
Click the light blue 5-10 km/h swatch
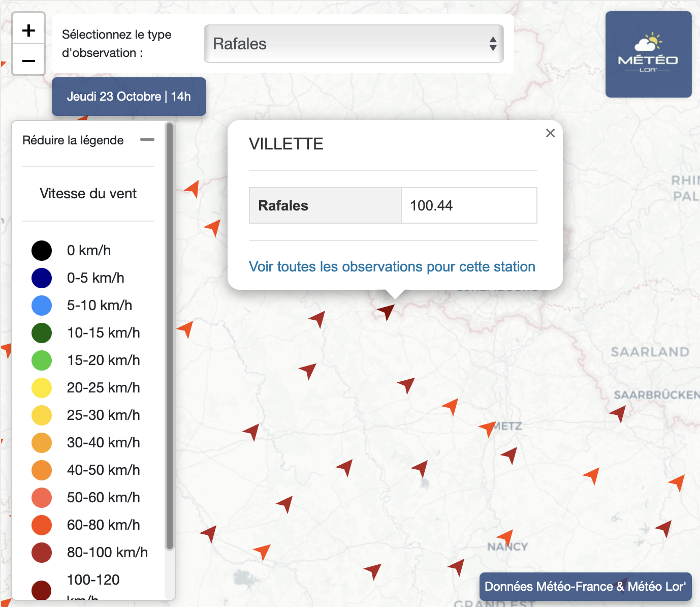[42, 306]
